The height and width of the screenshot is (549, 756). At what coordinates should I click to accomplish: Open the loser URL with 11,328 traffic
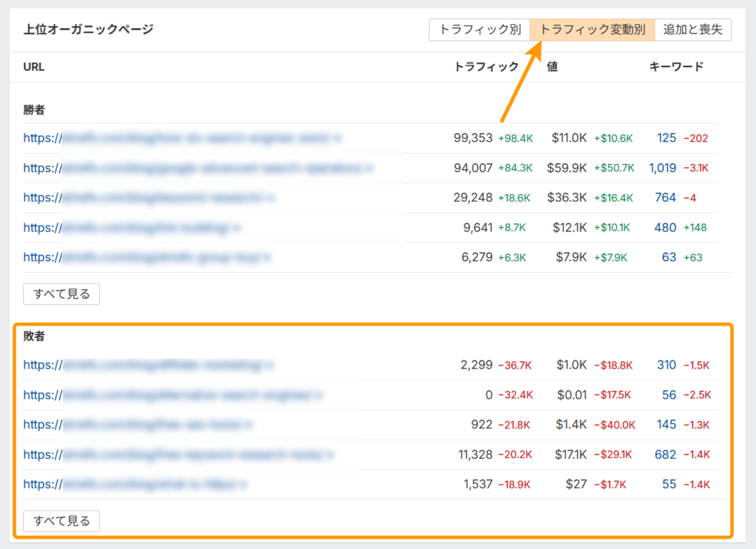coord(171,454)
